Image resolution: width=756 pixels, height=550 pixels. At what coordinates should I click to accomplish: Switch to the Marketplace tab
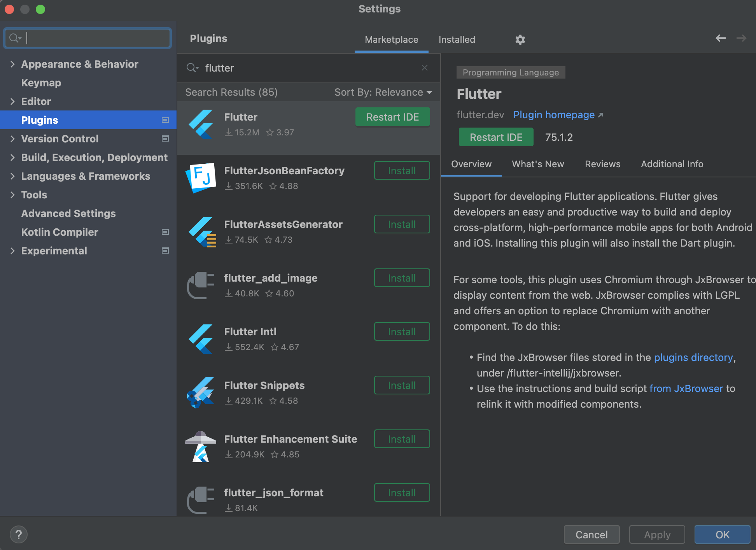tap(392, 40)
